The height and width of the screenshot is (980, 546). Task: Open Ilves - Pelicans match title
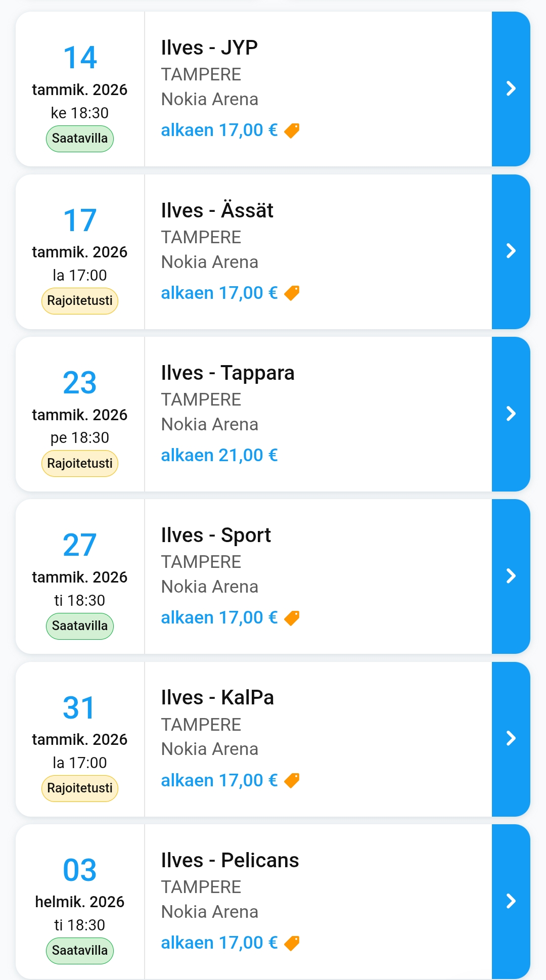[230, 861]
